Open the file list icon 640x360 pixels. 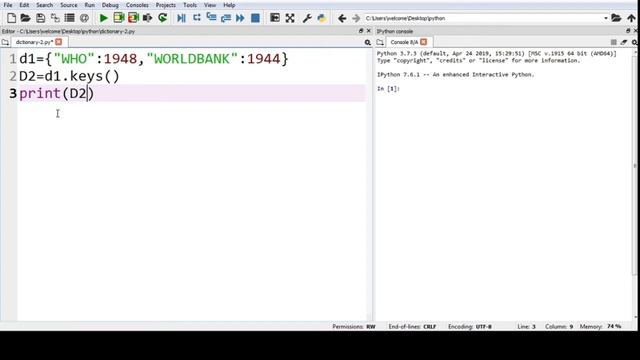click(x=70, y=18)
